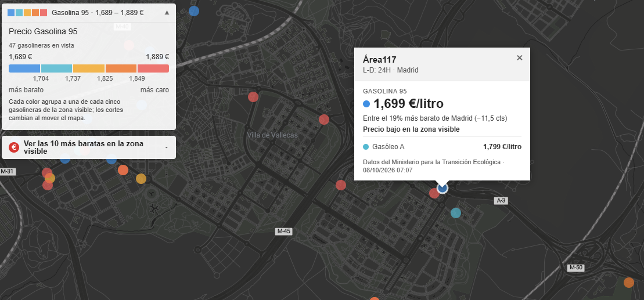Screen dimensions: 644x300
Task: Open the blue marker right of legend header
Action: click(194, 11)
